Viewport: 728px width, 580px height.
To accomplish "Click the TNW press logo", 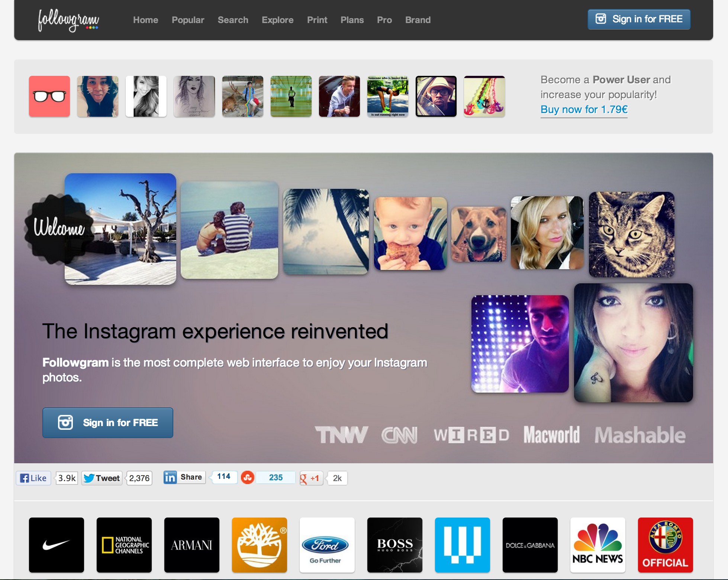I will point(341,435).
